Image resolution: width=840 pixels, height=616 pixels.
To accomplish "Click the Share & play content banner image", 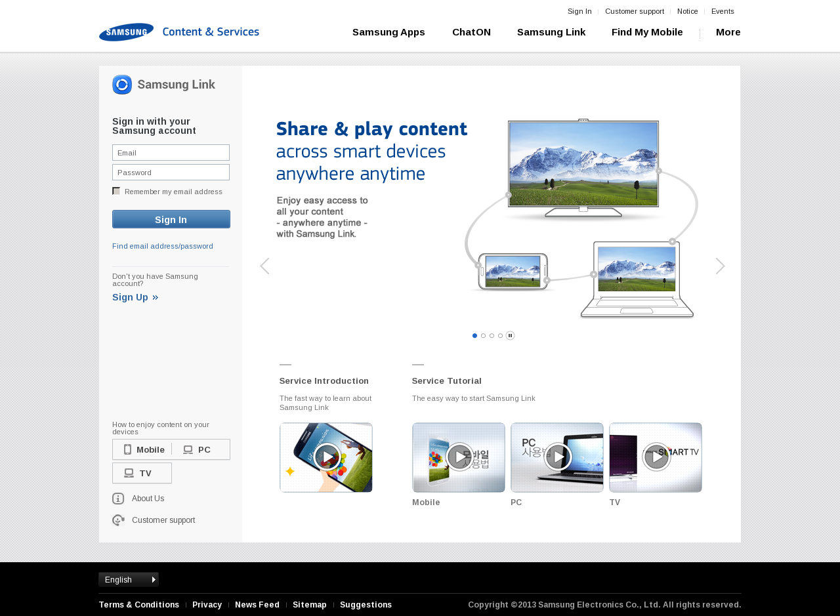I will click(x=487, y=218).
